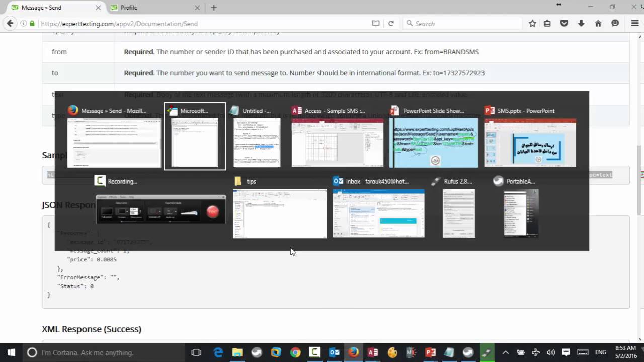644x362 pixels.
Task: Select the Message » Send tab
Action: point(55,8)
